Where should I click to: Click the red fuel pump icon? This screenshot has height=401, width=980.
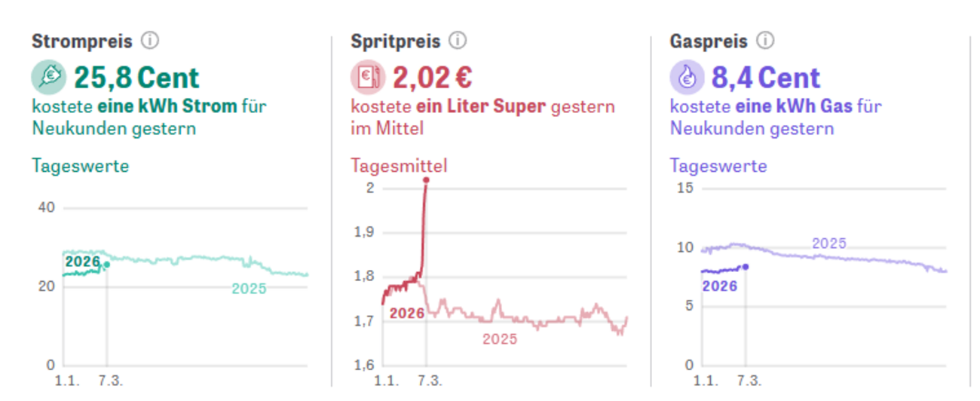(368, 78)
